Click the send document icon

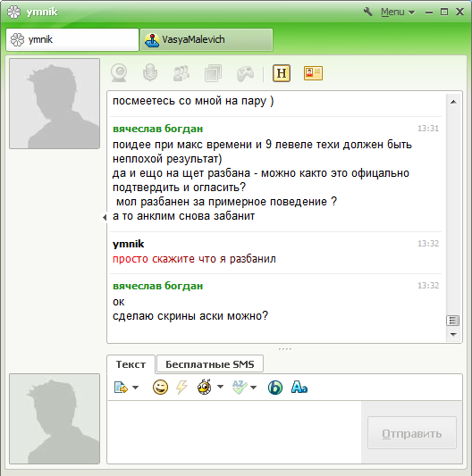121,388
